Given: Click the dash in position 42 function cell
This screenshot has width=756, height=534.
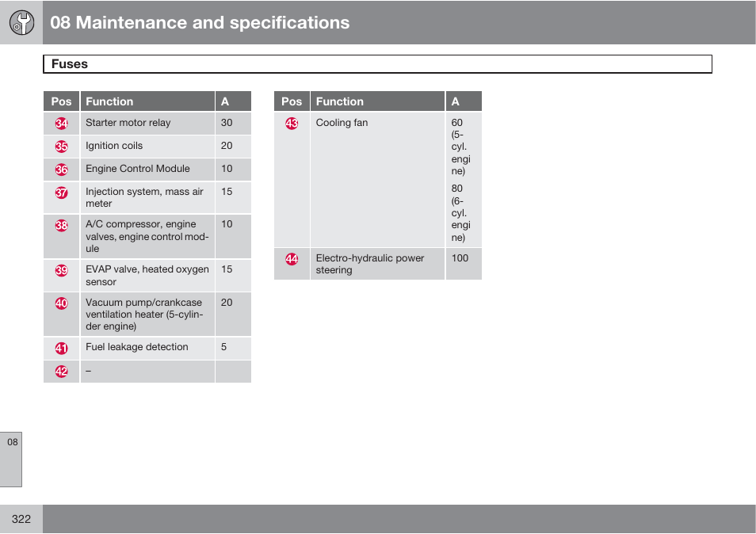Looking at the screenshot, I should point(88,371).
